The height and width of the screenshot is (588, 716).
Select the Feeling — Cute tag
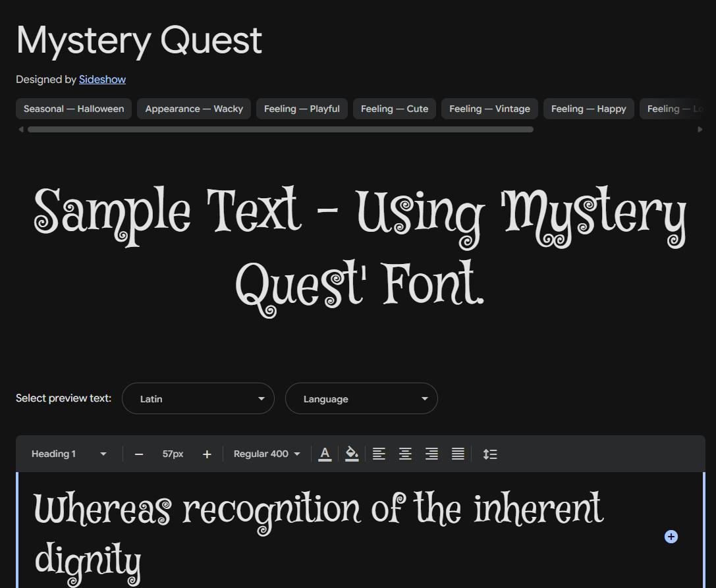point(395,109)
